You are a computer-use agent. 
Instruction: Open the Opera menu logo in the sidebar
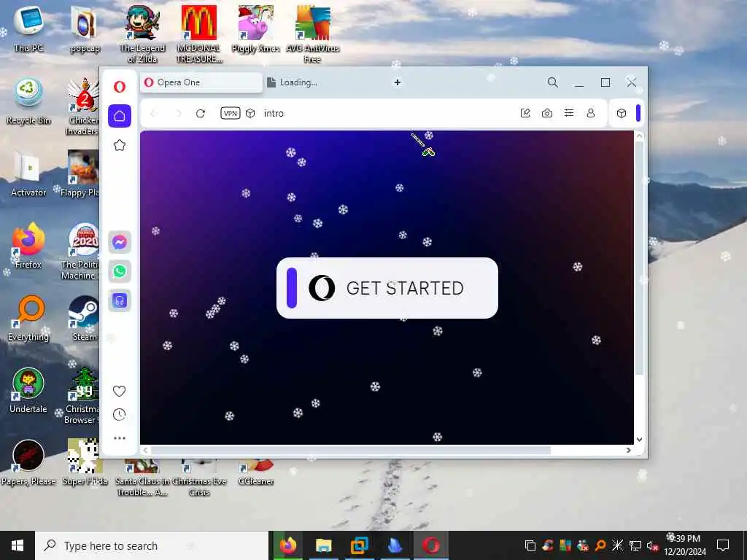[120, 86]
